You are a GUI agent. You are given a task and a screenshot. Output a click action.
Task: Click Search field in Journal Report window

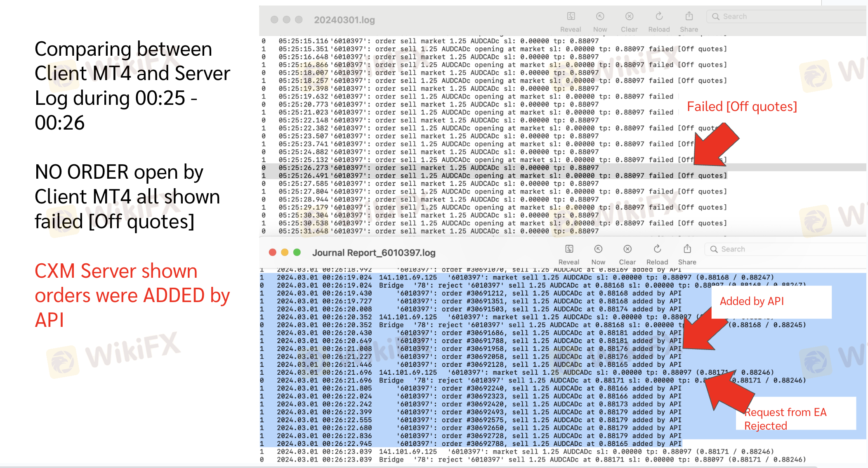pyautogui.click(x=785, y=249)
